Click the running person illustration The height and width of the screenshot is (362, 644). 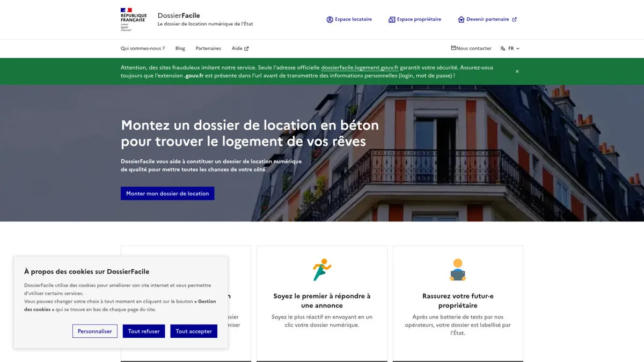pyautogui.click(x=322, y=270)
